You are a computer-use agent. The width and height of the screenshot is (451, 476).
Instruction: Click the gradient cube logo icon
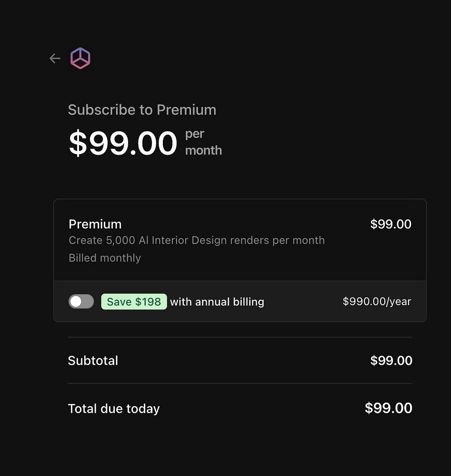pos(80,59)
